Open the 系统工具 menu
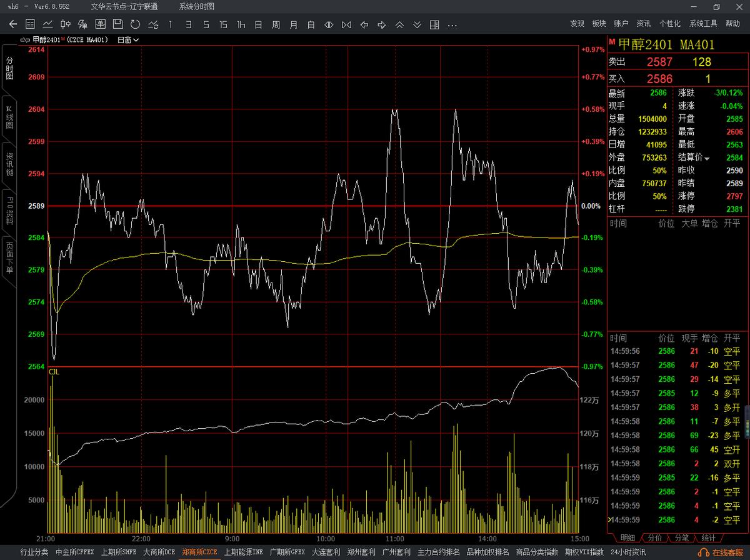 [x=703, y=24]
